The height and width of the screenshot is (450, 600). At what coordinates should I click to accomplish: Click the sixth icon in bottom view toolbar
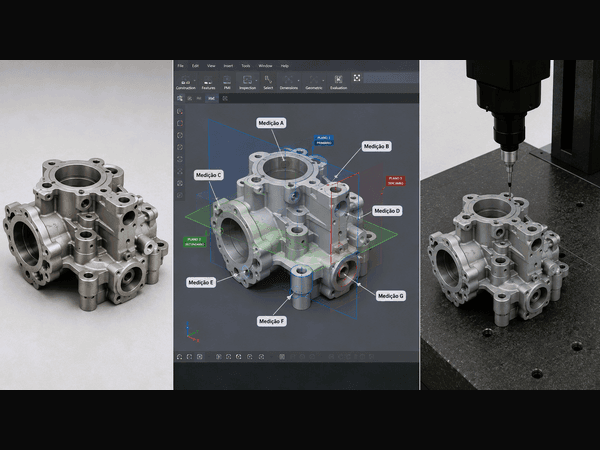click(239, 357)
